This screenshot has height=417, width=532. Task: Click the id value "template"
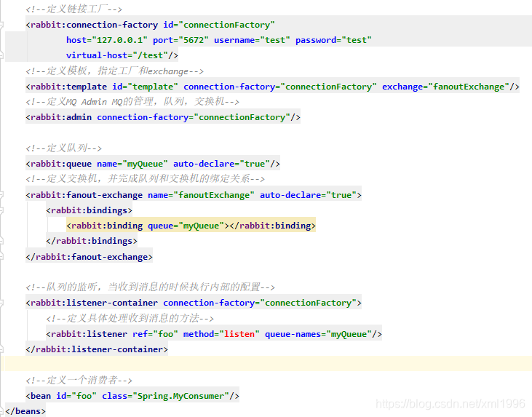153,87
